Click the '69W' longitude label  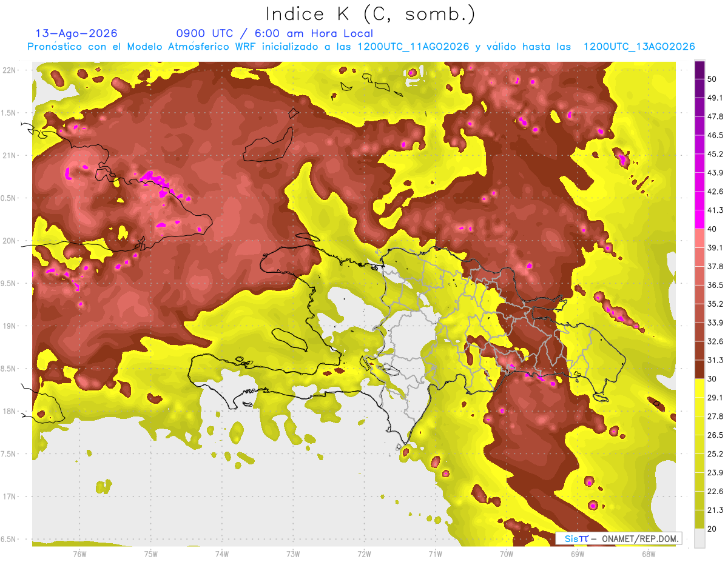[x=578, y=554]
